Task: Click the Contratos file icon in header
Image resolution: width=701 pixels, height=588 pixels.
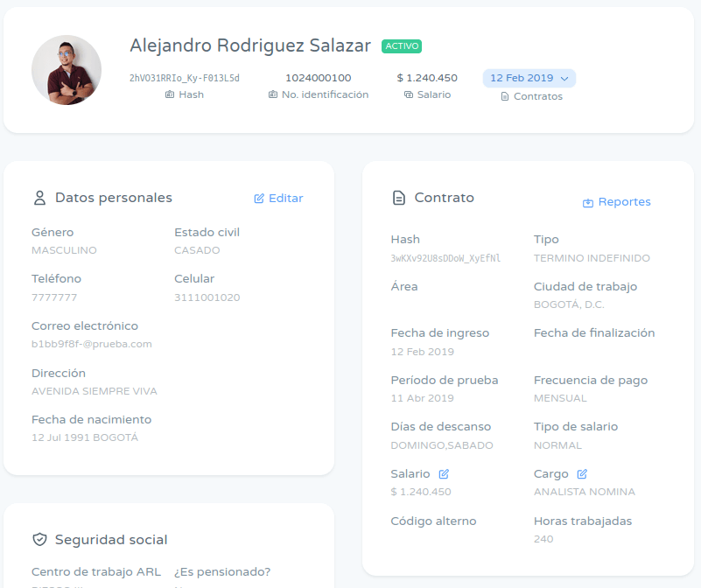Action: [x=505, y=96]
